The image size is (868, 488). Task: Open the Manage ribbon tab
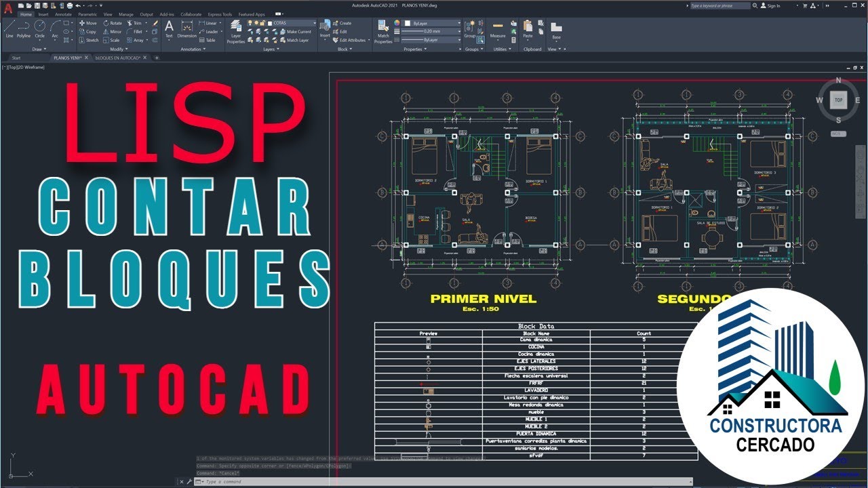[x=126, y=14]
